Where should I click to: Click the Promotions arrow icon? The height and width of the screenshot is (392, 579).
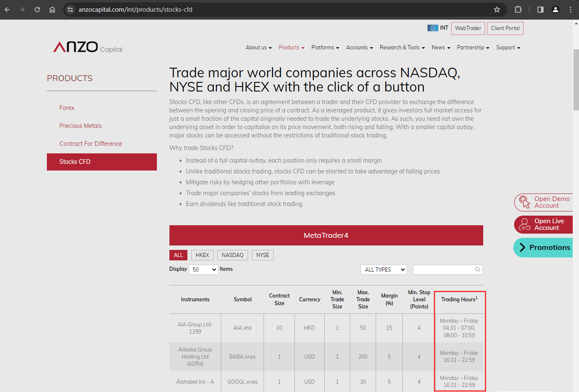pos(522,247)
